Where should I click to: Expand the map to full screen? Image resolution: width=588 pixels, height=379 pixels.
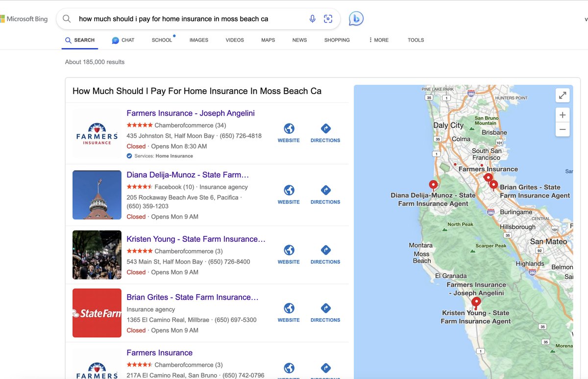pyautogui.click(x=563, y=95)
